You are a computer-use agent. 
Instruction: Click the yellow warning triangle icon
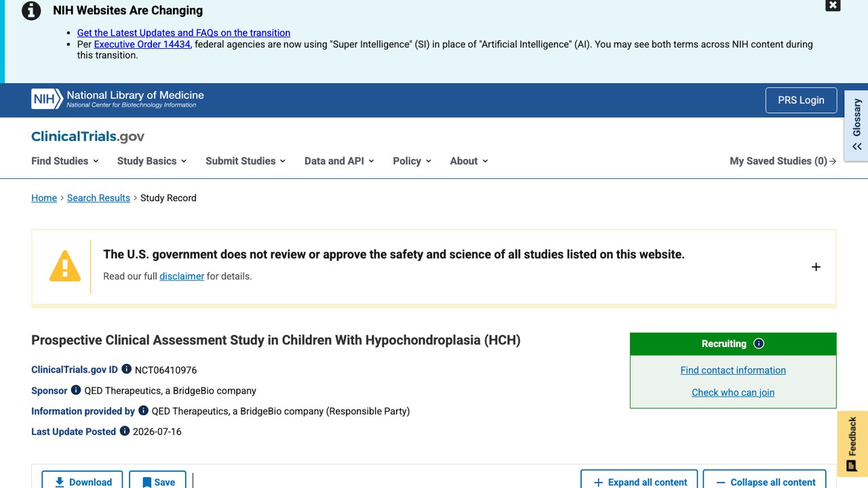click(65, 266)
